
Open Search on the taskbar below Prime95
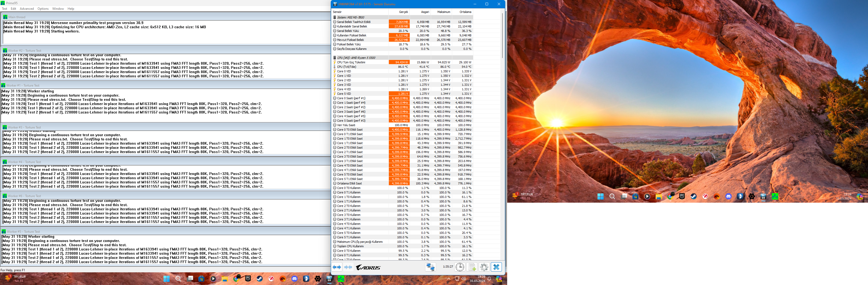pyautogui.click(x=178, y=279)
